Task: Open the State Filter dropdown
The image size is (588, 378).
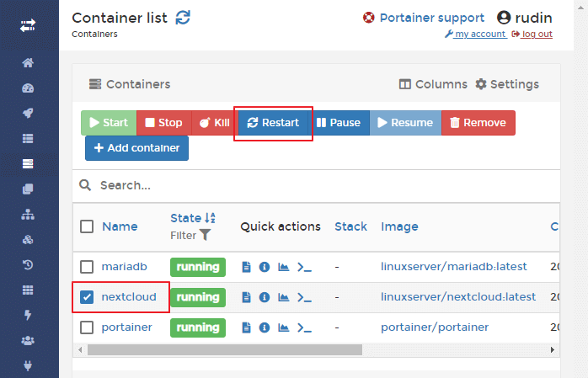Action: pos(190,235)
